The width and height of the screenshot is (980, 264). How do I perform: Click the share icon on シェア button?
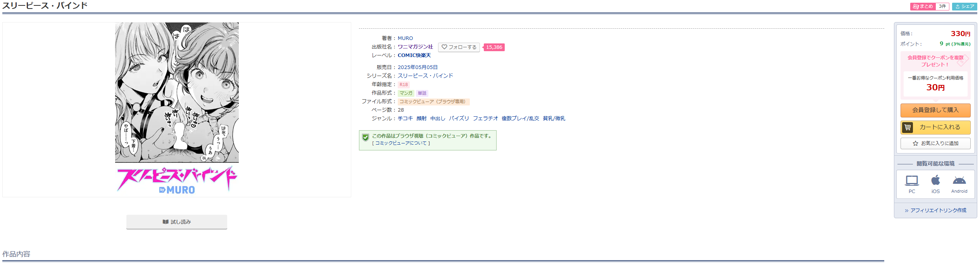pyautogui.click(x=958, y=7)
